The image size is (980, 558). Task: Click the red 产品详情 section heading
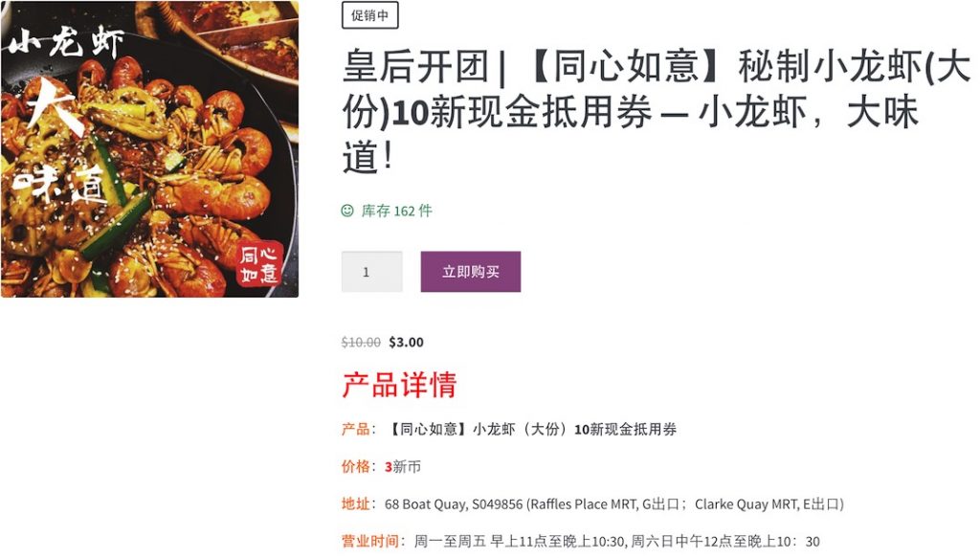point(399,385)
